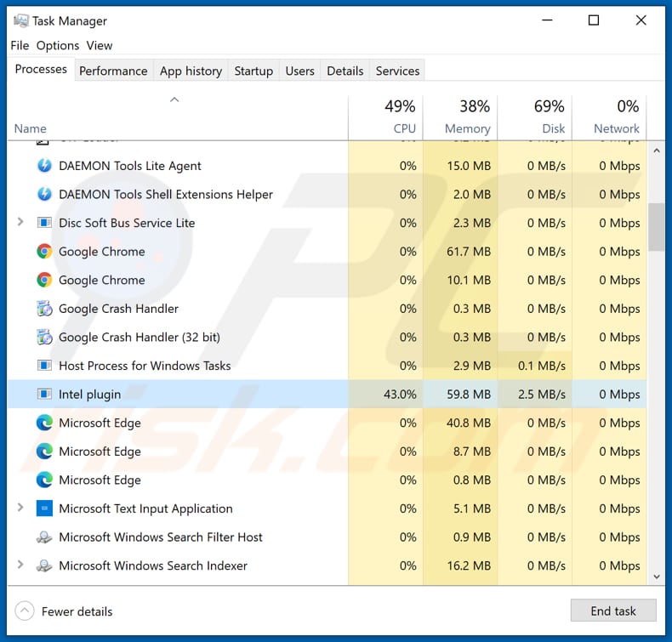Image resolution: width=672 pixels, height=642 pixels.
Task: Click the DAEMON Tools Shell Extensions Helper icon
Action: tap(44, 194)
